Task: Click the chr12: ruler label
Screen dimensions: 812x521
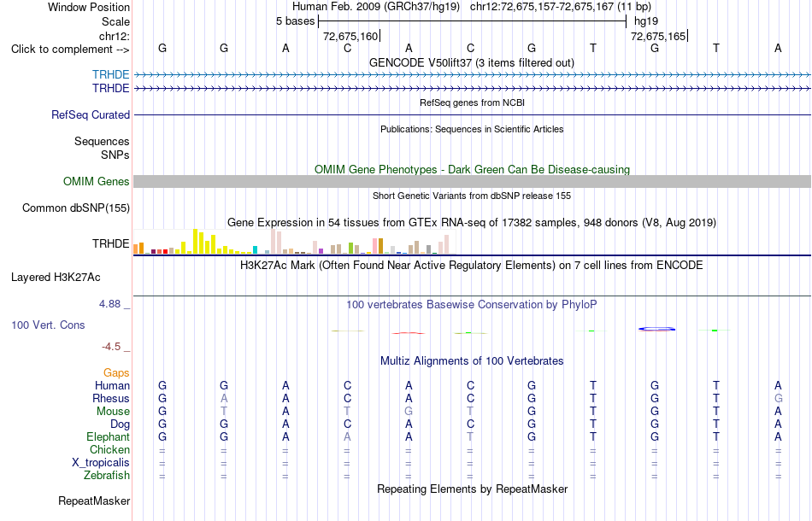Action: click(x=115, y=36)
